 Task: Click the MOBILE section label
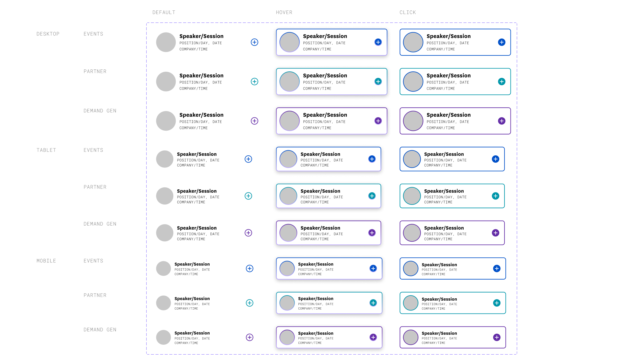click(x=46, y=260)
